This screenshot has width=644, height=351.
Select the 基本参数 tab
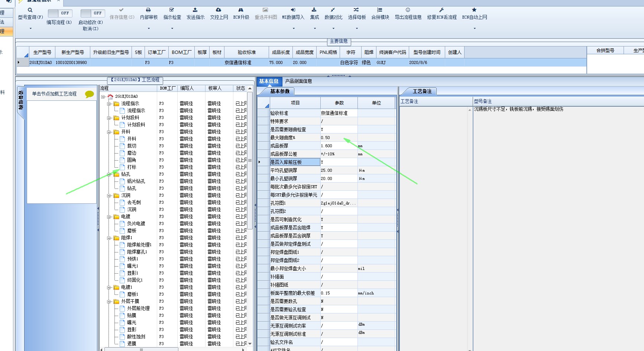(280, 91)
